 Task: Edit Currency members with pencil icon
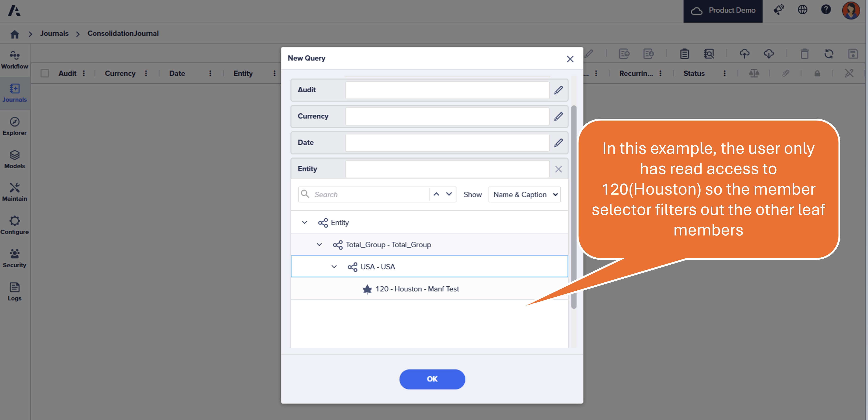[x=558, y=116]
